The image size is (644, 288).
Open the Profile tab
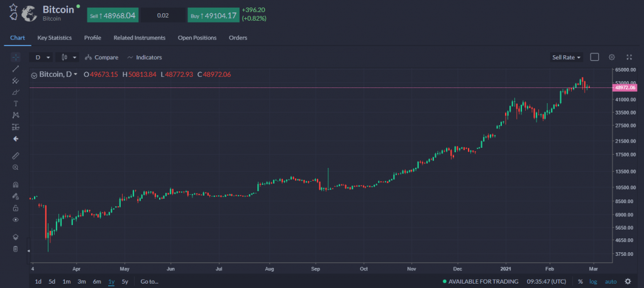coord(93,38)
